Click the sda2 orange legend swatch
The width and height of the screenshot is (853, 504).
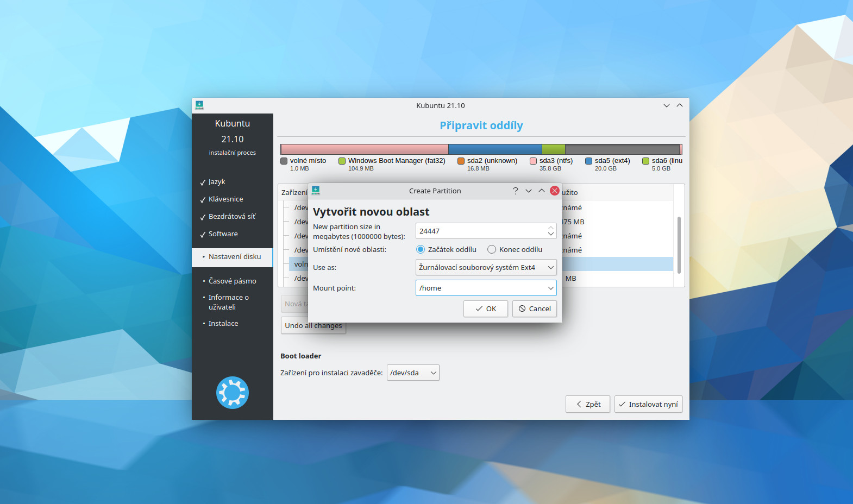click(x=461, y=161)
